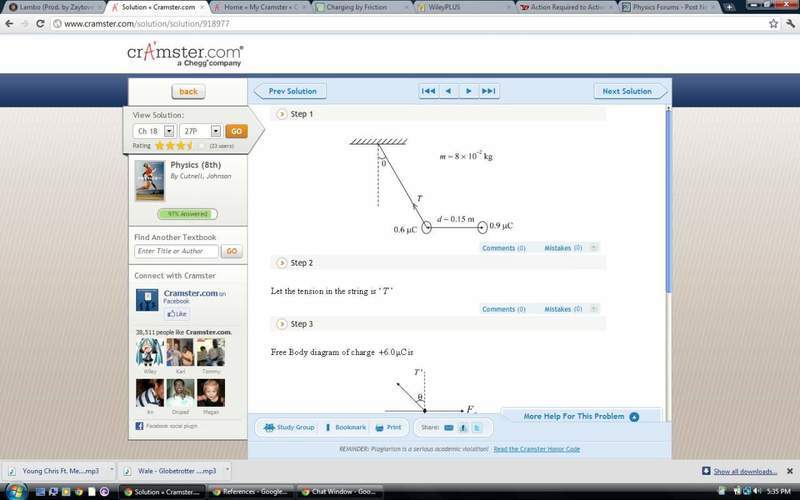Click the back button
The width and height of the screenshot is (800, 500).
click(x=188, y=92)
